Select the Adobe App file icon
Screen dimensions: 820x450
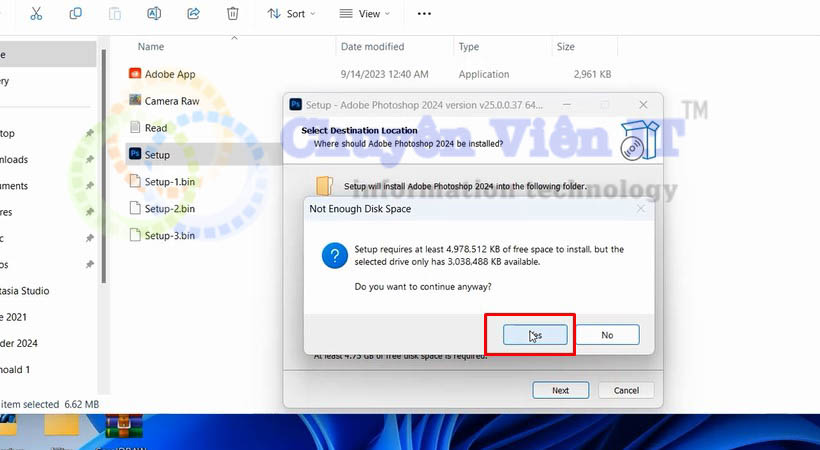[136, 74]
